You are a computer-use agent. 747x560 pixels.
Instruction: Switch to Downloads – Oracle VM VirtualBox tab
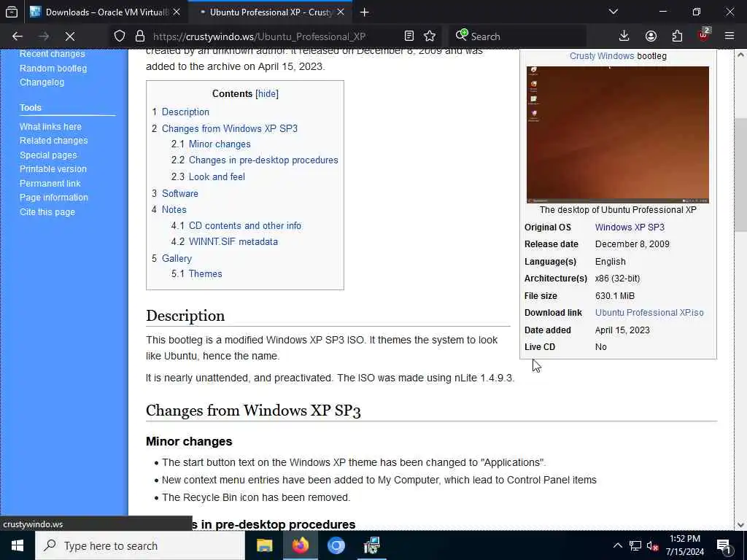point(106,12)
